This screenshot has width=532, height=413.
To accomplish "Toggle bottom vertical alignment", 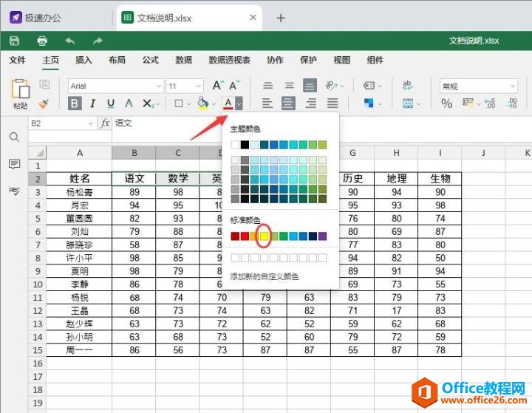I will click(310, 85).
